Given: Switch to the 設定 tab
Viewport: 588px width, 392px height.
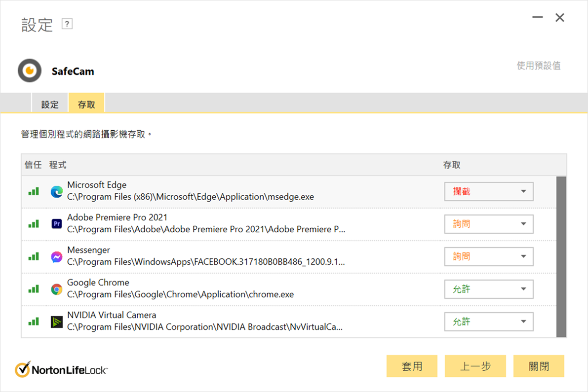Looking at the screenshot, I should pos(50,105).
